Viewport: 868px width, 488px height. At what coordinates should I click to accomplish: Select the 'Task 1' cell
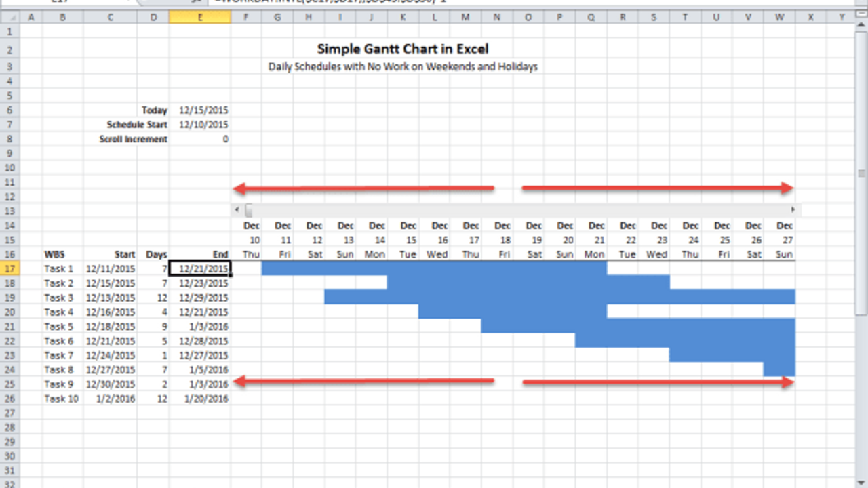pyautogui.click(x=62, y=268)
